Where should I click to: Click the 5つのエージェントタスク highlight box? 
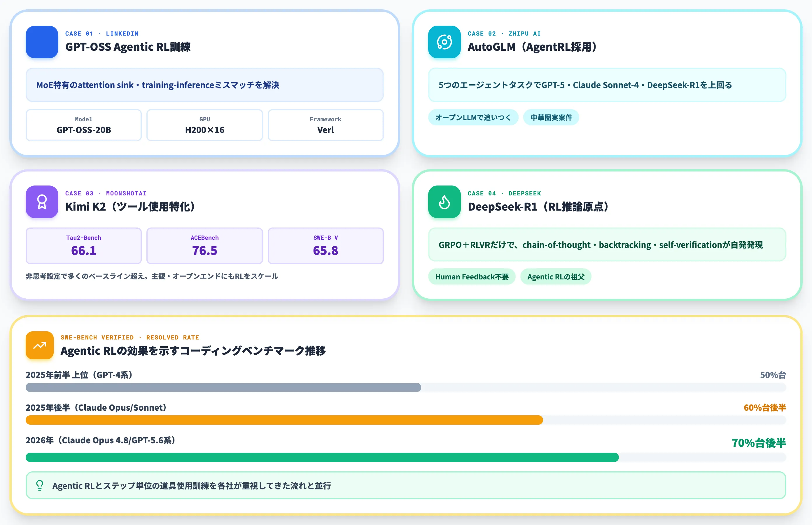[x=607, y=85]
